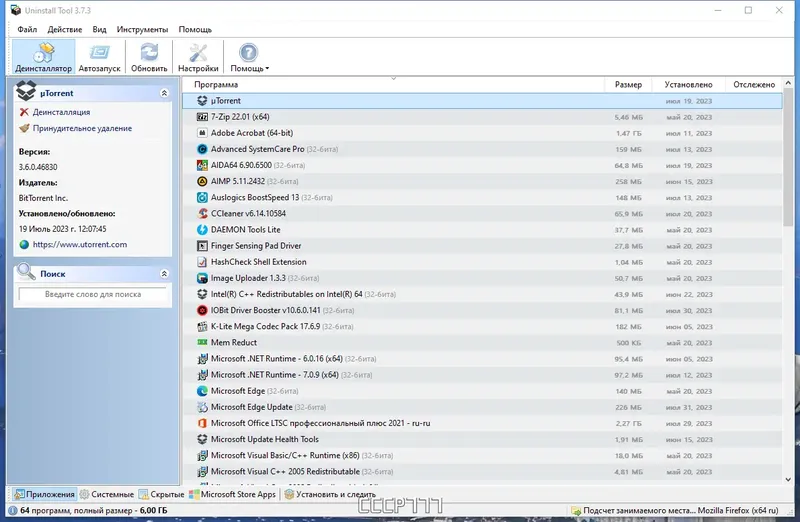The height and width of the screenshot is (522, 800).
Task: Select the Adobe Acrobat (64-bit) icon
Action: coord(202,133)
